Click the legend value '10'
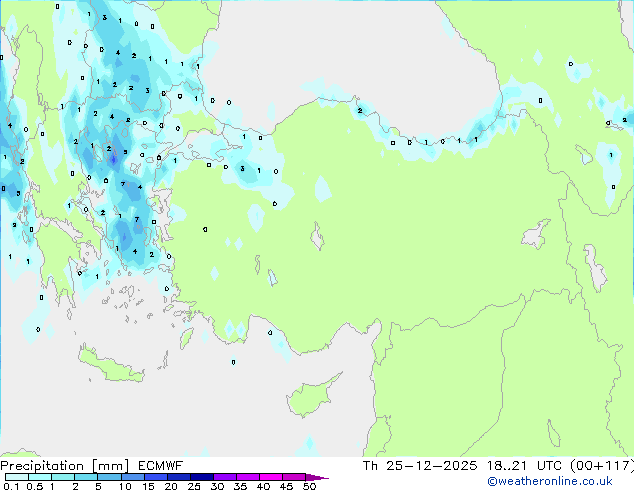Screen dimensions: 634x490 pos(125,486)
